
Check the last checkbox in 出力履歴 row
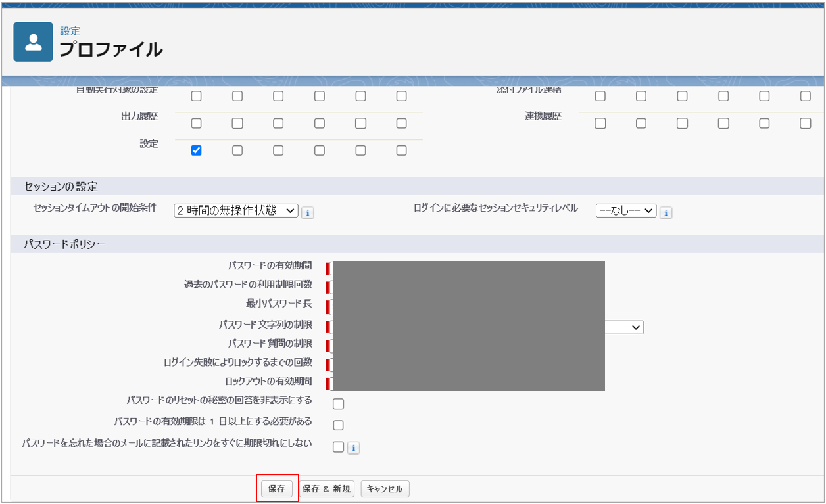401,124
